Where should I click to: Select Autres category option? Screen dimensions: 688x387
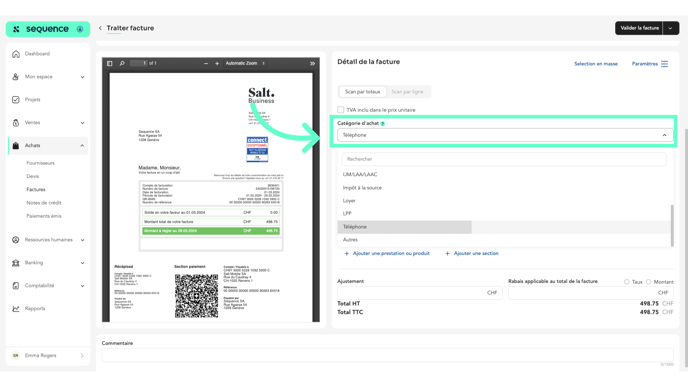point(504,240)
